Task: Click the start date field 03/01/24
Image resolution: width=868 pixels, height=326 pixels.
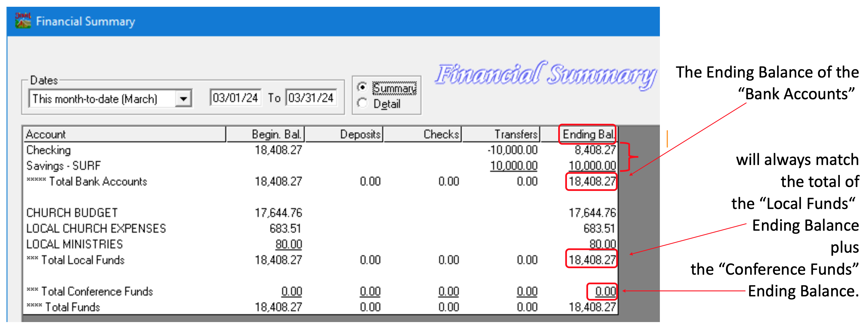Action: 235,98
